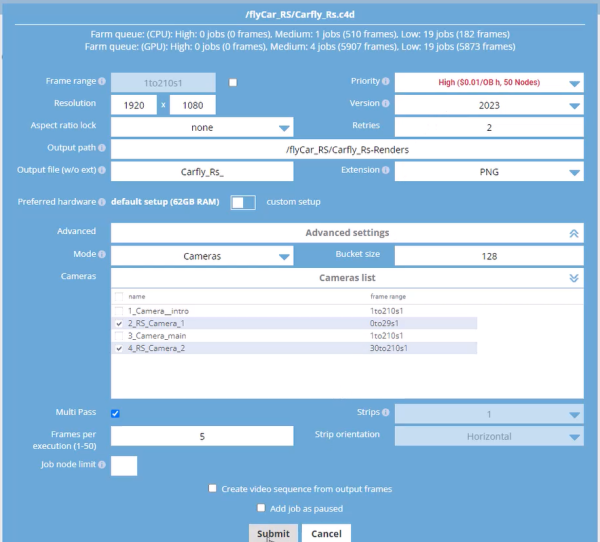Collapse the Advanced settings section
Screen dimensions: 600x542
[573, 233]
